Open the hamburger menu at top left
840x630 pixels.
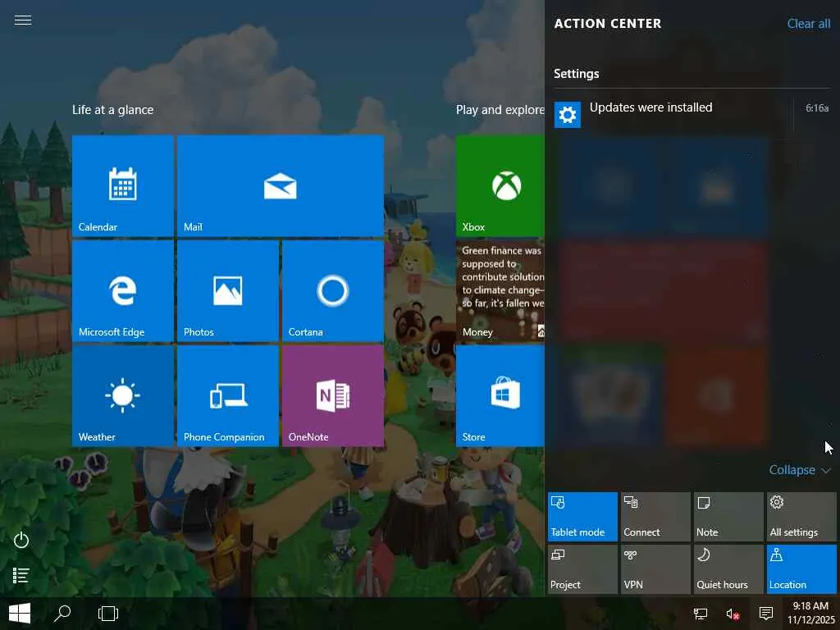click(x=22, y=21)
